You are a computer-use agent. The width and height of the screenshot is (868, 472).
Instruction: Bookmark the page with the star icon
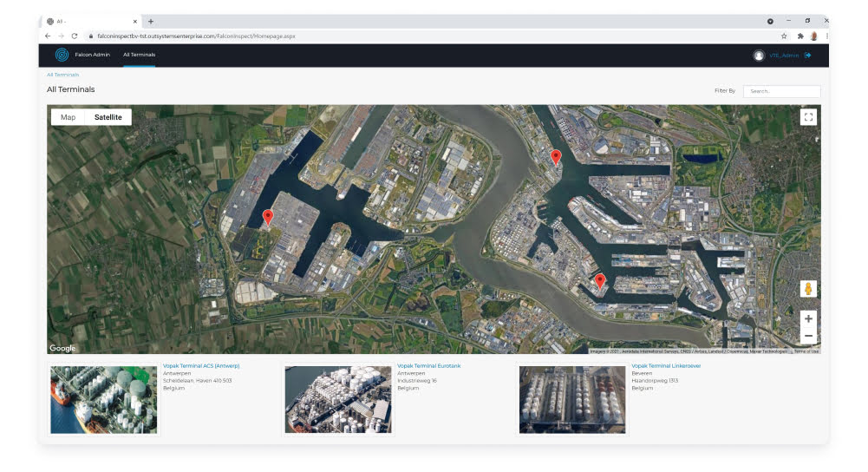[784, 36]
